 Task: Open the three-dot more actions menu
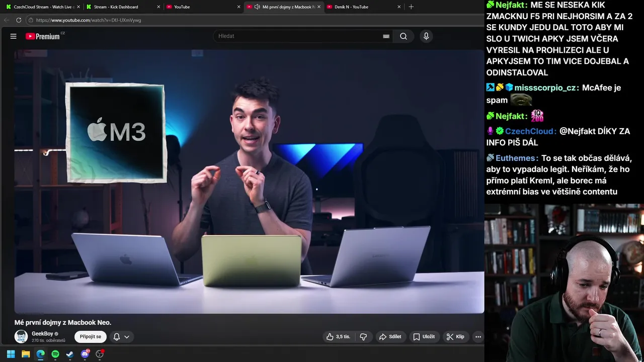tap(478, 337)
